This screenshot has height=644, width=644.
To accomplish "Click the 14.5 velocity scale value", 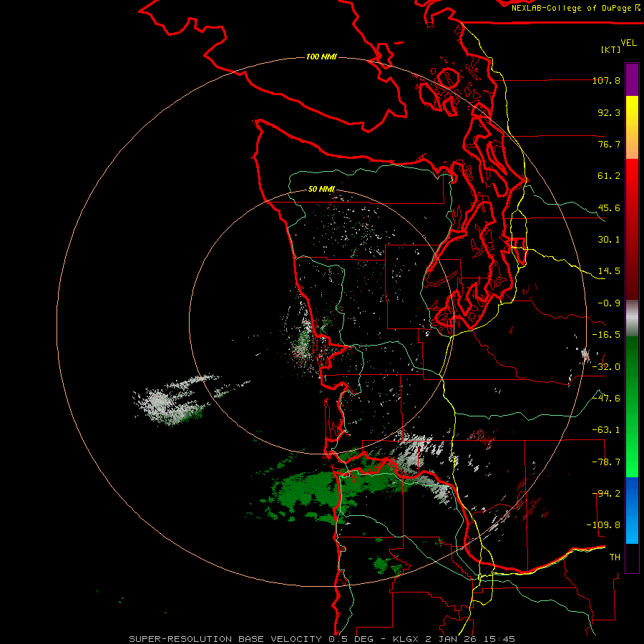I will [x=609, y=271].
